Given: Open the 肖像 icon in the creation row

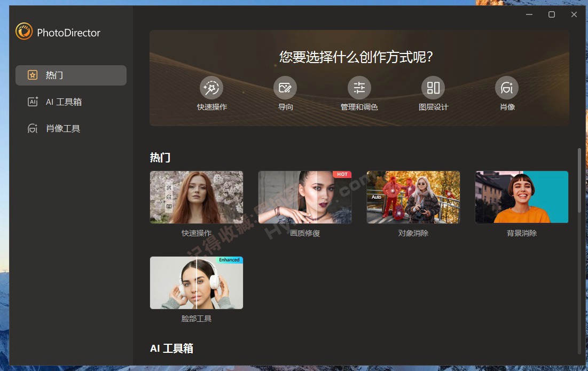Looking at the screenshot, I should click(506, 87).
